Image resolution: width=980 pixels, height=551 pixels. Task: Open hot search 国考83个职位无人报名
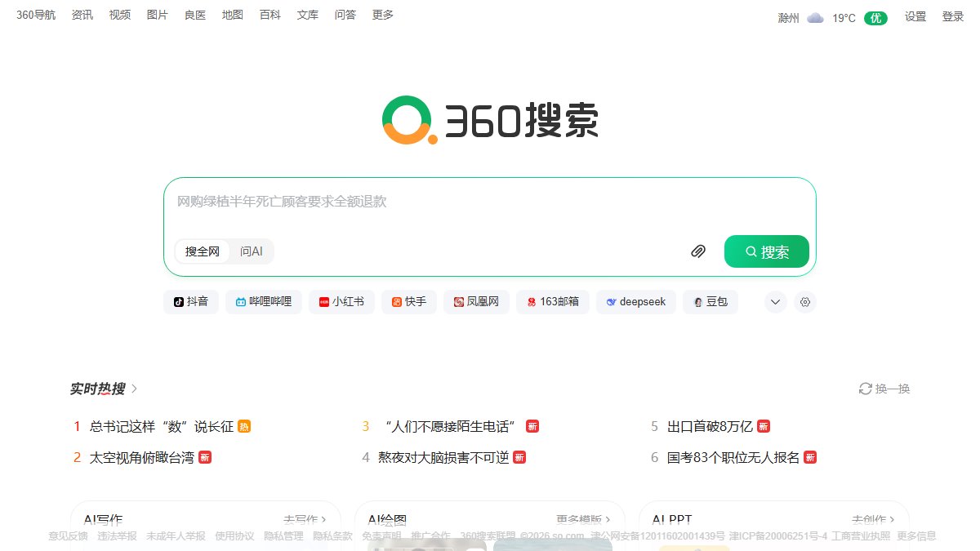[733, 457]
